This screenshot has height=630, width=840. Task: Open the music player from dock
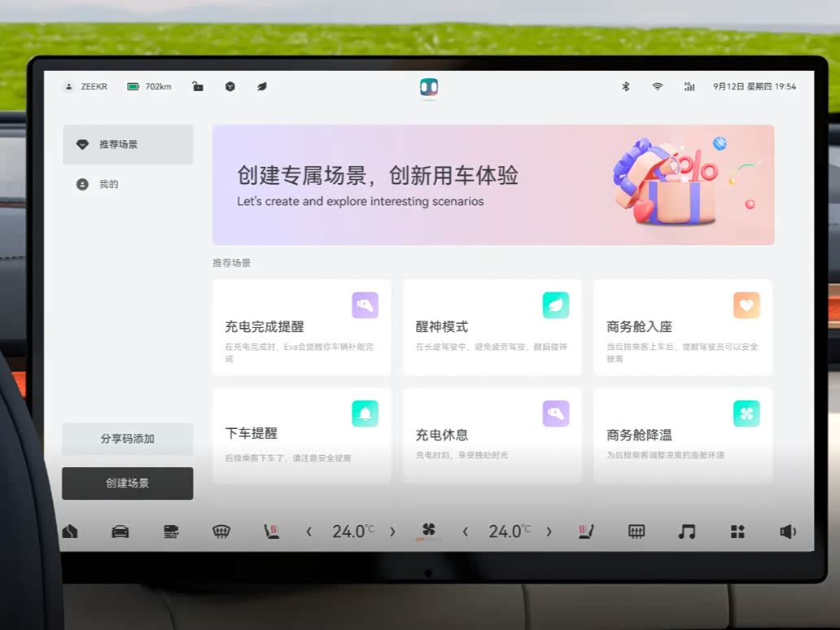click(687, 532)
